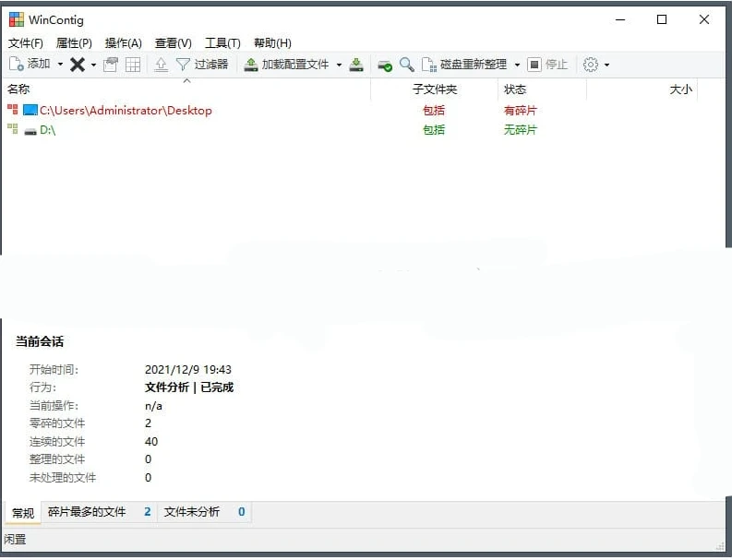Open dropdown arrow next to remove X

(93, 65)
